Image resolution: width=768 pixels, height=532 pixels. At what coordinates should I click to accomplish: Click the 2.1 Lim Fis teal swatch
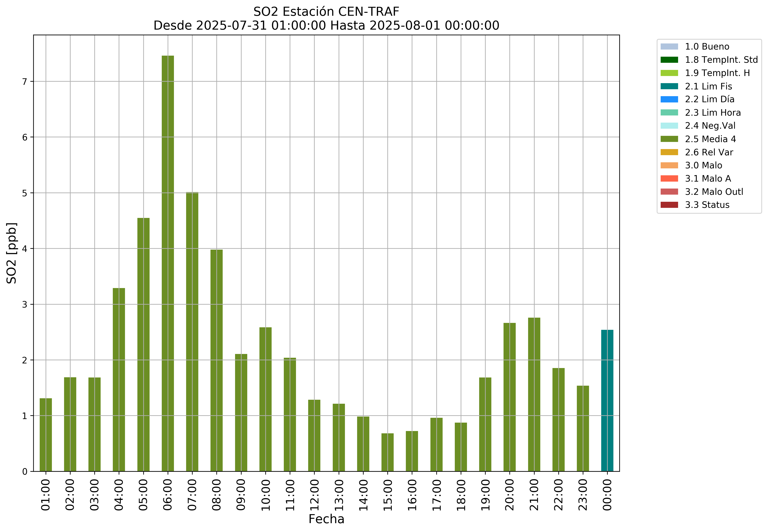point(669,86)
